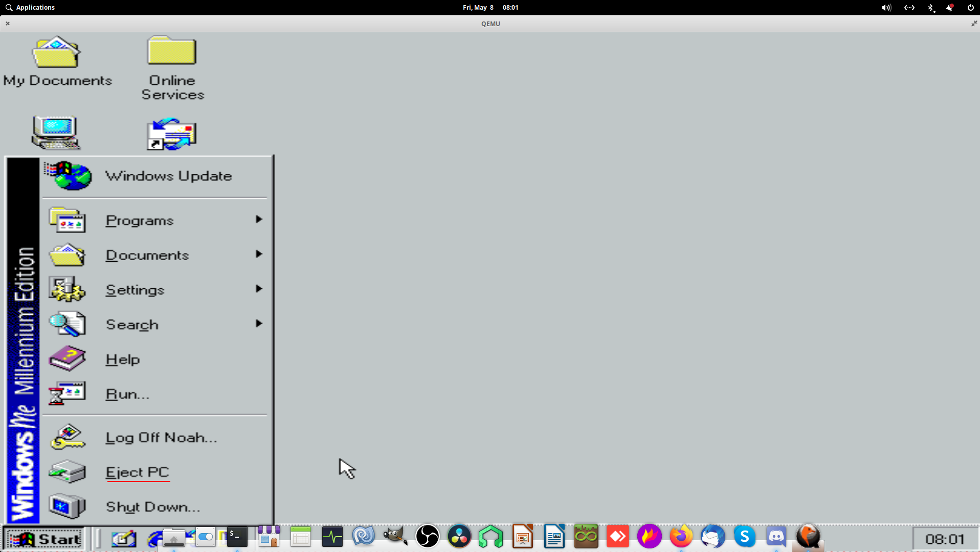Expand the Search submenu arrow
Viewport: 980px width, 552px height.
click(259, 324)
